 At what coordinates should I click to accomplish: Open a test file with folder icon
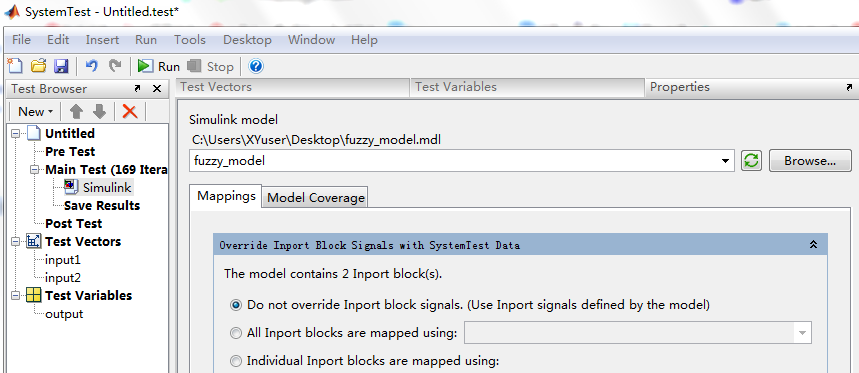[38, 66]
